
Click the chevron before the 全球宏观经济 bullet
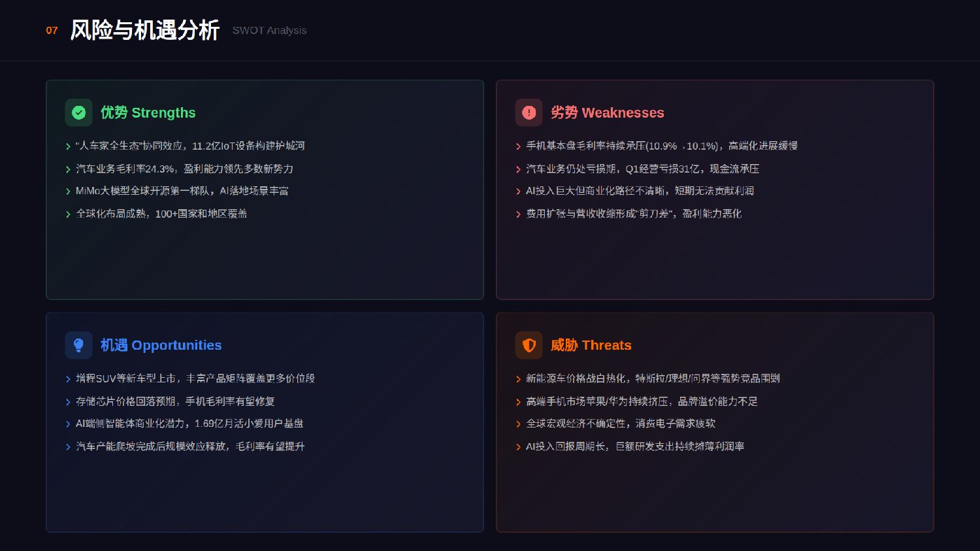point(518,424)
